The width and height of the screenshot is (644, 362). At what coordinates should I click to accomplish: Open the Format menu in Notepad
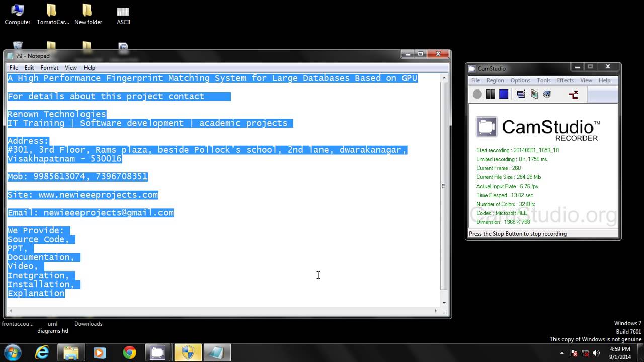click(49, 68)
